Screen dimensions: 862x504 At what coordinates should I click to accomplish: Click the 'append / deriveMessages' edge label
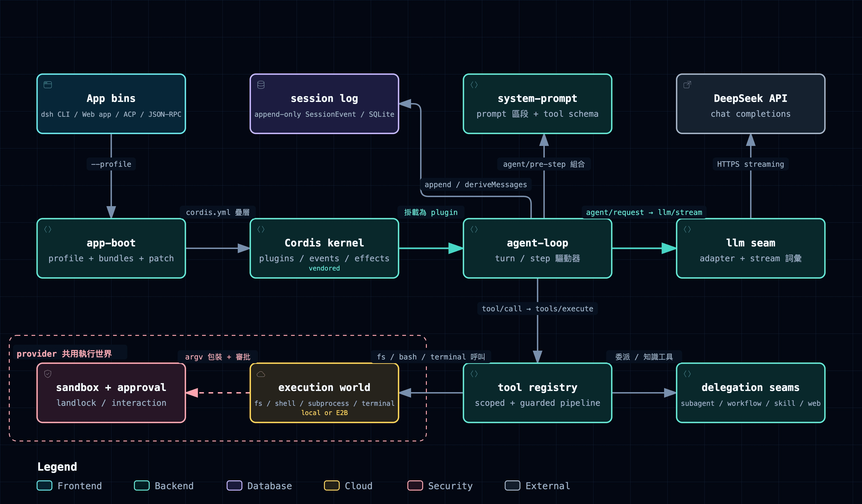(x=475, y=185)
